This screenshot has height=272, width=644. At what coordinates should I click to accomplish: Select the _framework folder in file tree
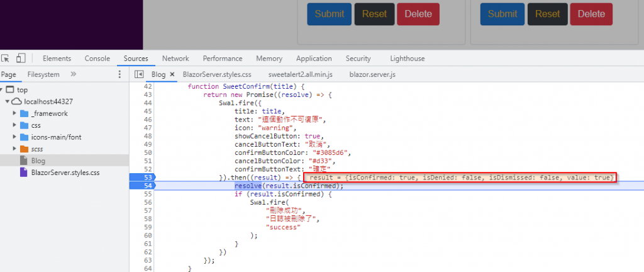click(x=49, y=113)
